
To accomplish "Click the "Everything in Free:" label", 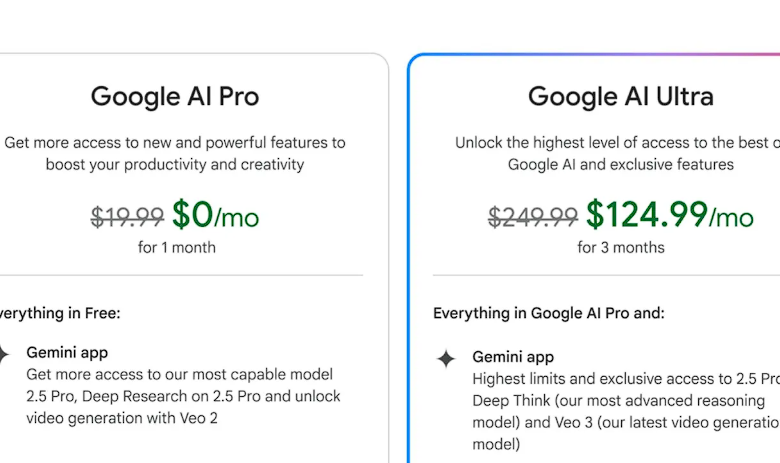I will coord(60,313).
